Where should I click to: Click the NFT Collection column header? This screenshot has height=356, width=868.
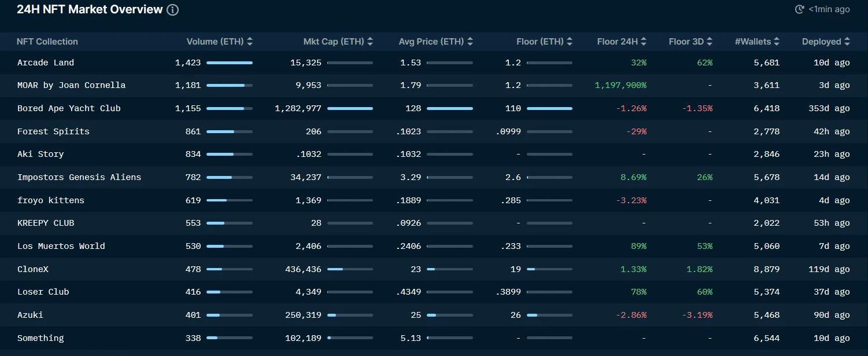click(47, 42)
